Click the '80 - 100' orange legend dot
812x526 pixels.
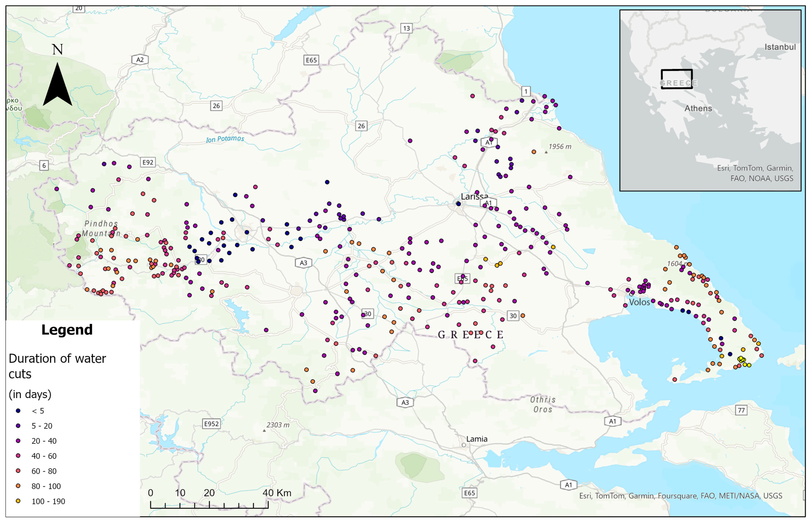18,486
